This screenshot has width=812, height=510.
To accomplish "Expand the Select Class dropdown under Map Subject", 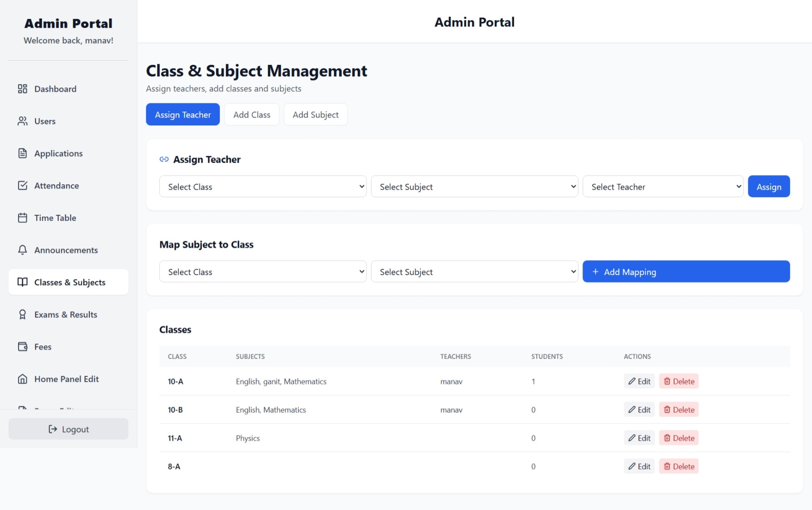I will [262, 272].
